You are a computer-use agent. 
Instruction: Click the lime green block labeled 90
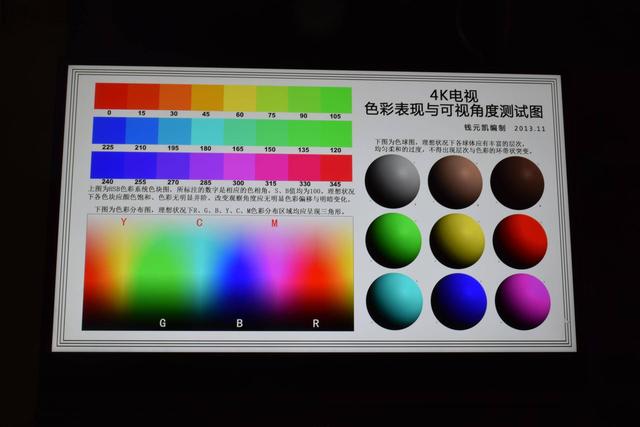(304, 99)
